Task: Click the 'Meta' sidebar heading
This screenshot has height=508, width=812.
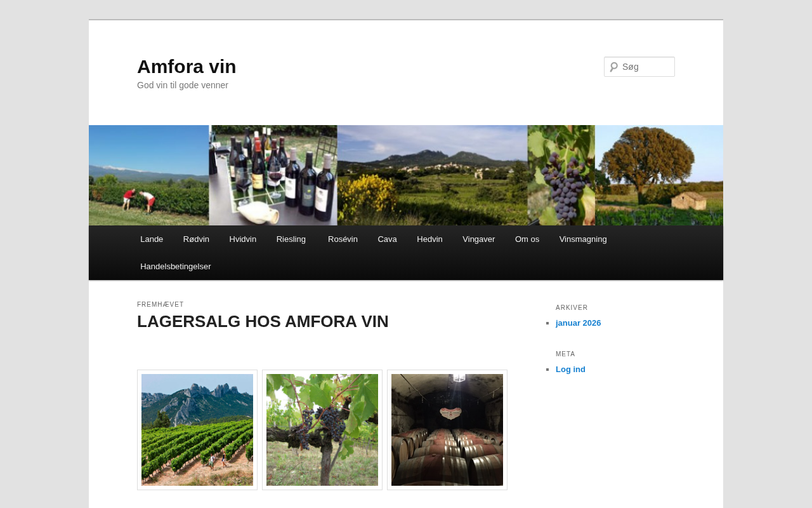Action: (565, 354)
